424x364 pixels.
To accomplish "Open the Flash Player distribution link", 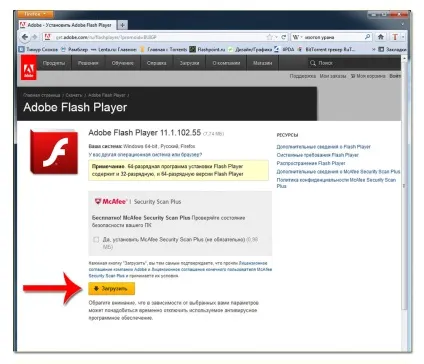I will click(x=311, y=163).
